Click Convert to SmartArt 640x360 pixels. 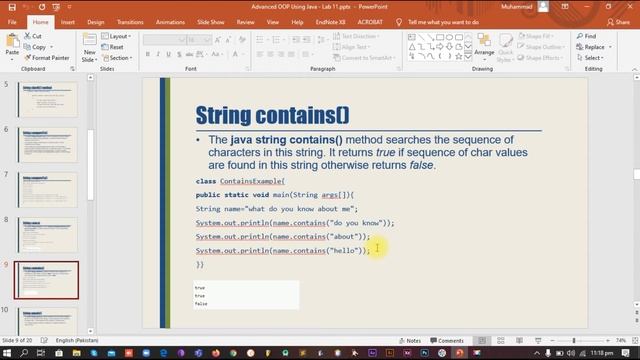tap(364, 58)
